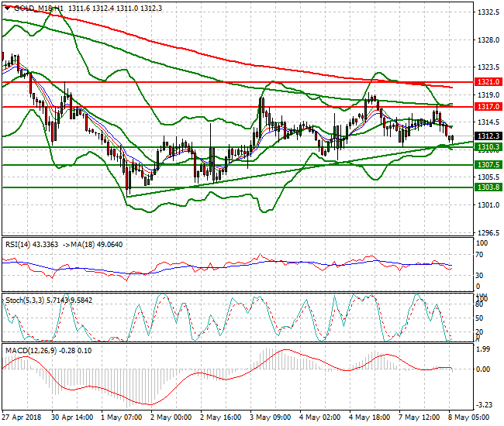Click the 4 May 18:00 time label
This screenshot has width=504, height=426.
coord(370,417)
